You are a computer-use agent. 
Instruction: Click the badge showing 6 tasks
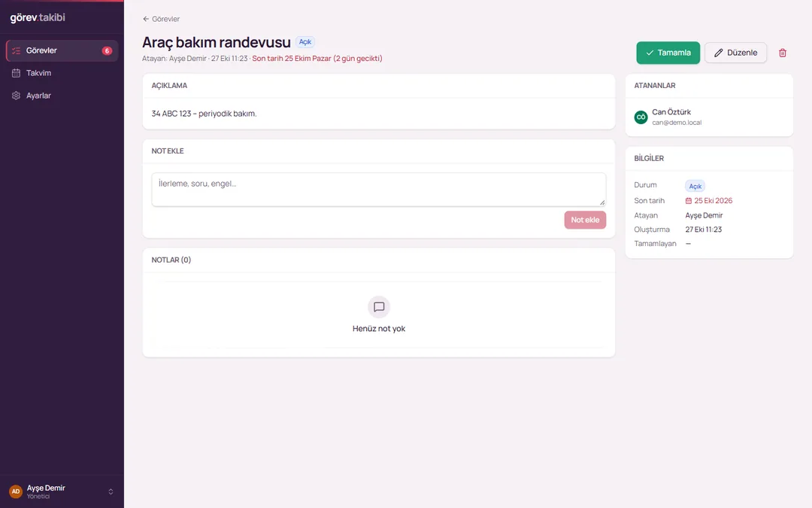[x=107, y=51]
